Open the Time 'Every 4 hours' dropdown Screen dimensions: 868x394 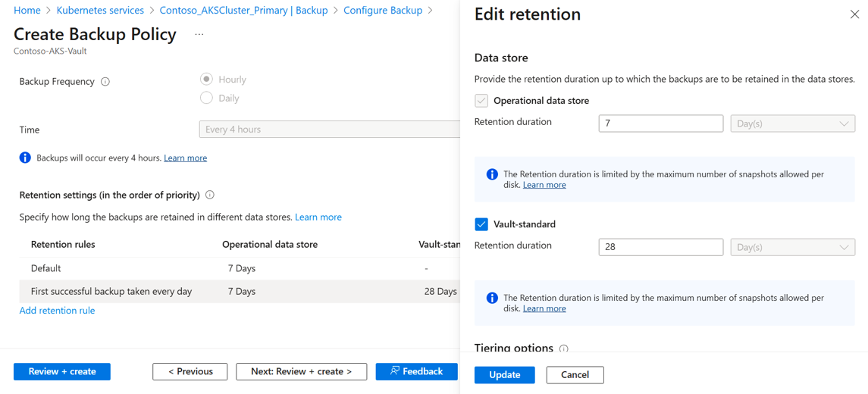point(330,130)
